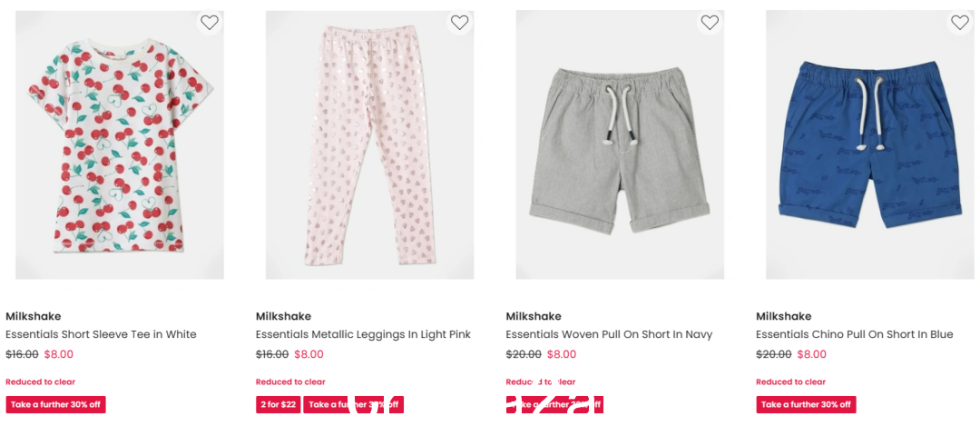Screen dimensions: 980x426
Task: Select the 2 for $22 offer badge
Action: coord(279,405)
